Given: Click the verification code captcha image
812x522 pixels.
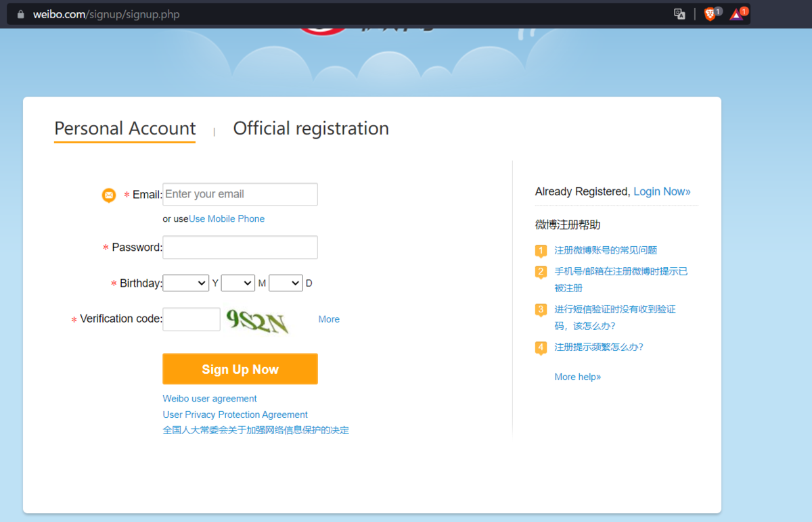Looking at the screenshot, I should [x=258, y=321].
